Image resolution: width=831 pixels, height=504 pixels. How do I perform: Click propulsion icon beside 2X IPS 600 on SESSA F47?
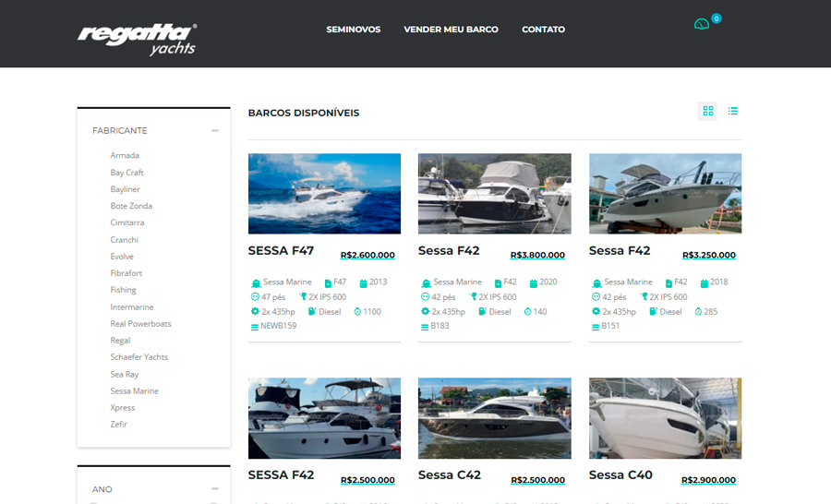(x=303, y=297)
